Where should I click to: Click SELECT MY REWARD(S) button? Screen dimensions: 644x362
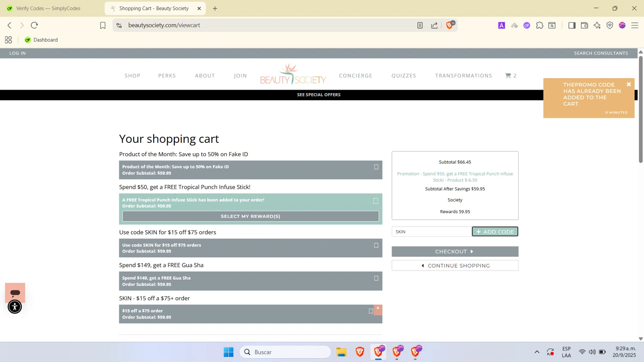[x=250, y=216]
